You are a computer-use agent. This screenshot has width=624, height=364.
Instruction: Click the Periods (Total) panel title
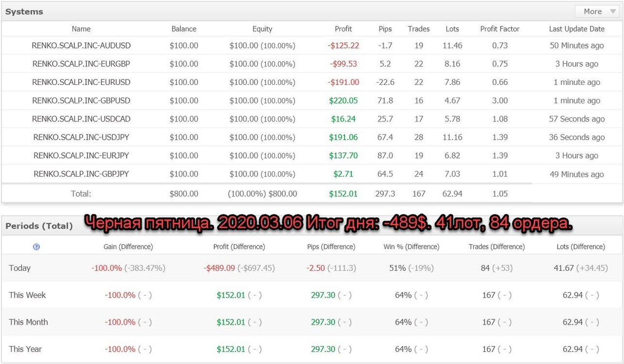[x=39, y=226]
